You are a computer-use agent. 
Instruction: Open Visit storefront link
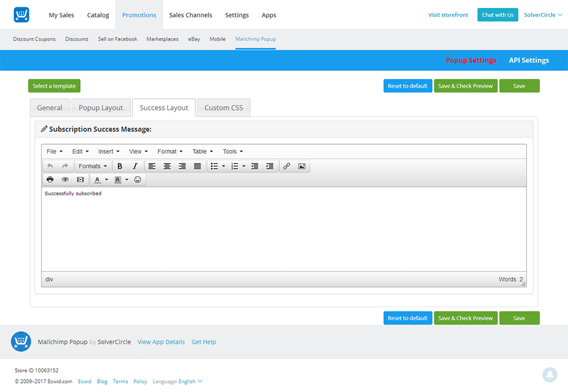tap(448, 15)
